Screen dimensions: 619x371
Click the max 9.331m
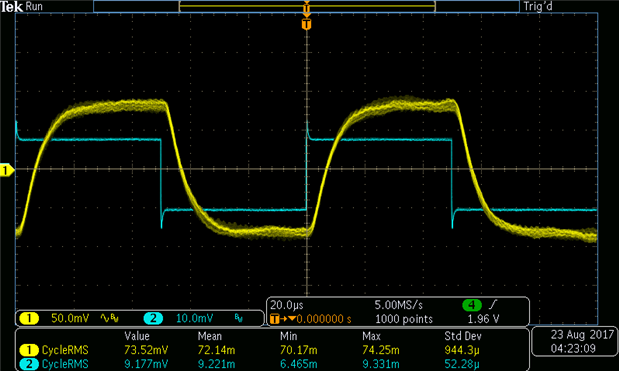point(381,364)
